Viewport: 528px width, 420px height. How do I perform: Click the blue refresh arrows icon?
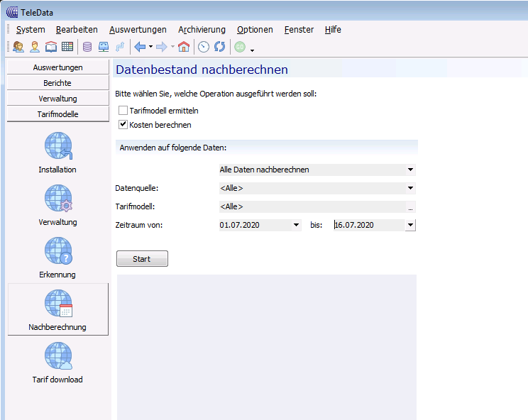220,47
